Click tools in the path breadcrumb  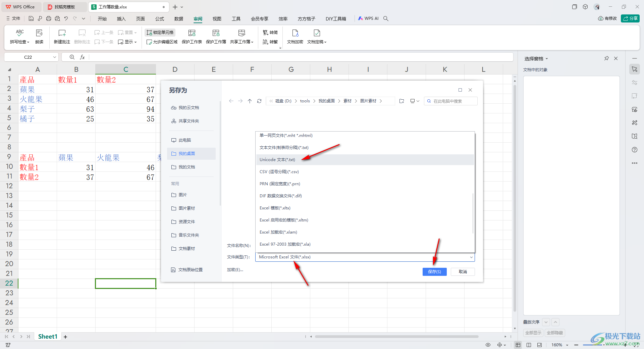[x=305, y=101]
